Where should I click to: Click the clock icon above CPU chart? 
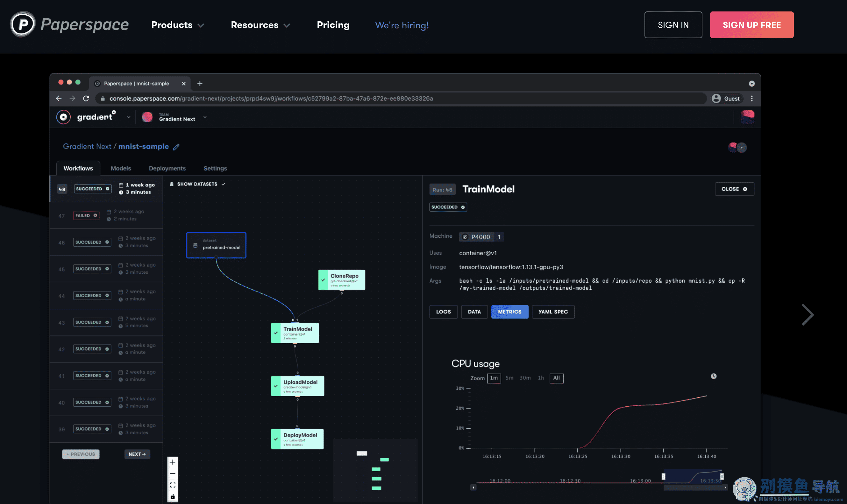click(714, 376)
